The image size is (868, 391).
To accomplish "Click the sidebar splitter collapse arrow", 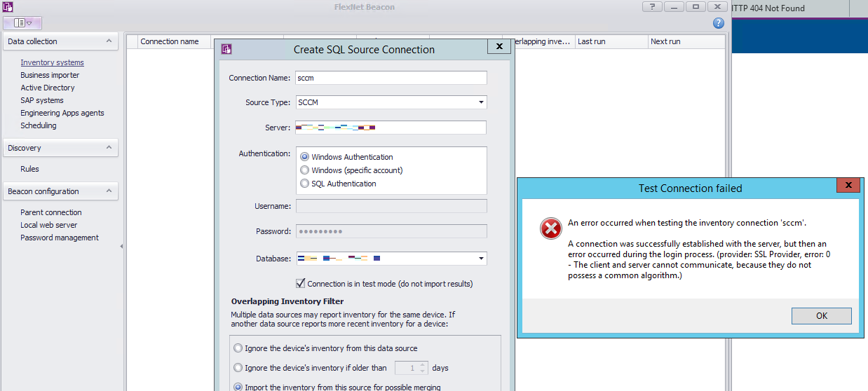I will click(x=122, y=246).
